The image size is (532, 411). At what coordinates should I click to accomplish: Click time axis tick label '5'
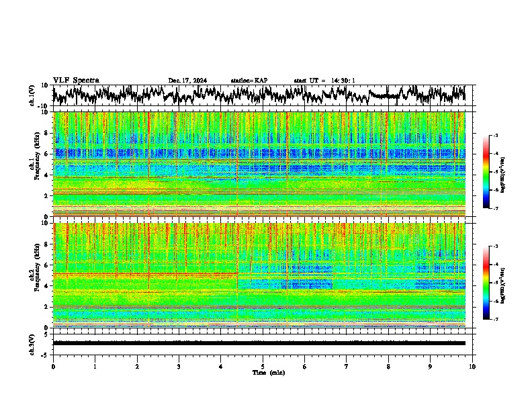(x=263, y=367)
